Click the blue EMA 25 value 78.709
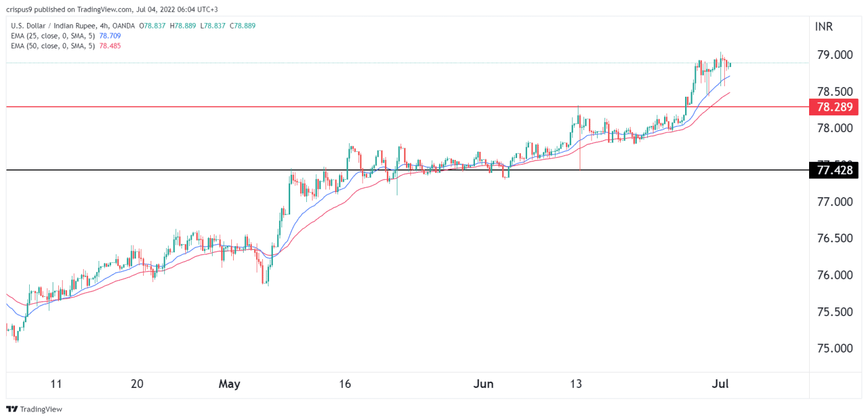The width and height of the screenshot is (868, 419). pos(110,36)
